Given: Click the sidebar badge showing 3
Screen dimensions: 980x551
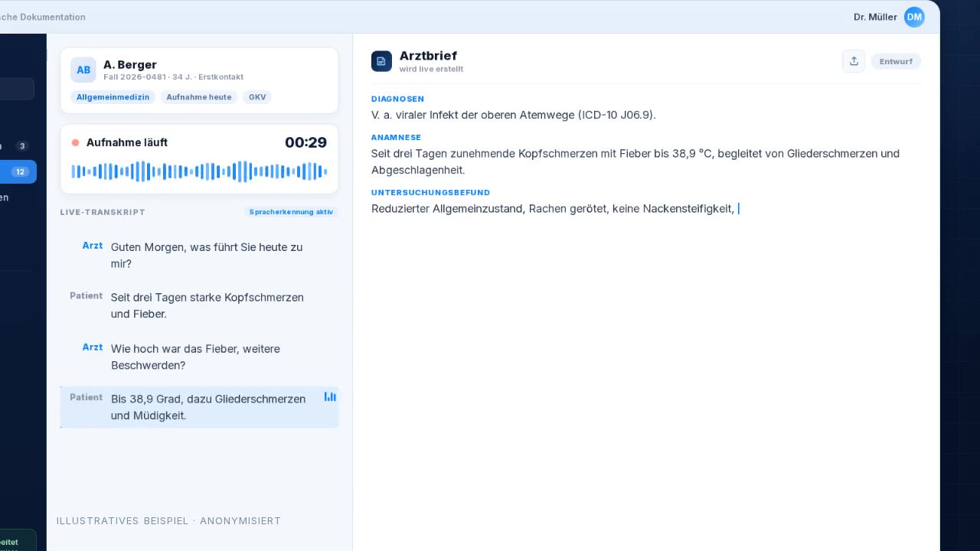Looking at the screenshot, I should coord(22,146).
